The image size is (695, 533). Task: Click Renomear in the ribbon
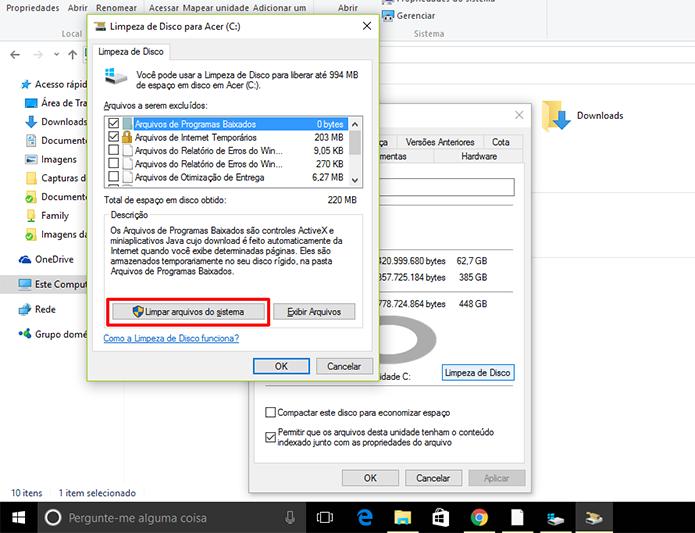117,8
